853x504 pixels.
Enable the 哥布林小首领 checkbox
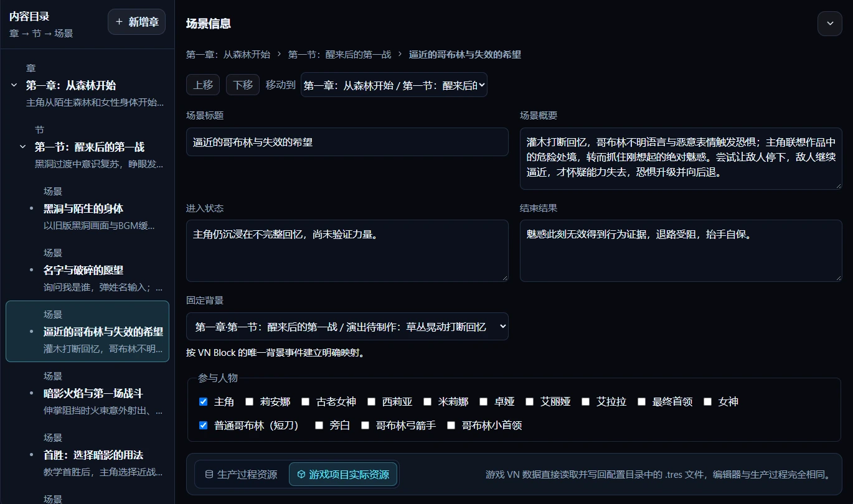pos(451,426)
